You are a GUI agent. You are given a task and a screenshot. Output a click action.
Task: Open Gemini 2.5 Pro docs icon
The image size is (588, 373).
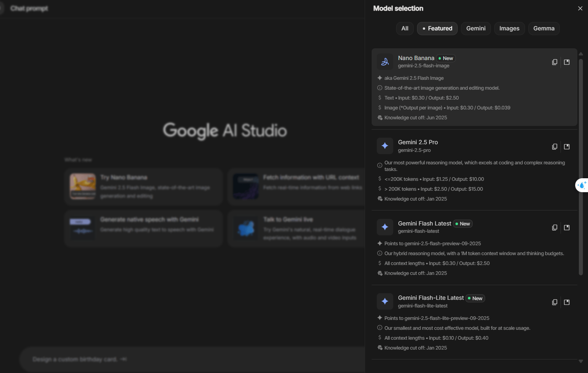click(x=567, y=147)
